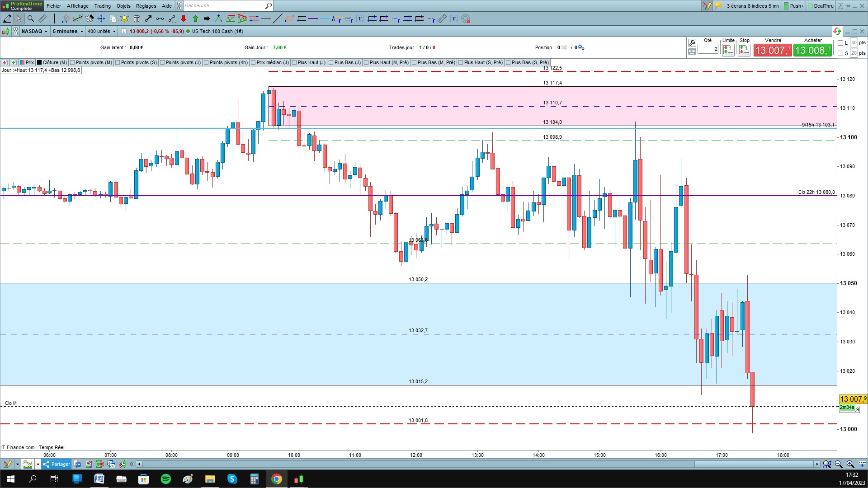Screen dimensions: 868x488
Task: Select the pencil drawing tool
Action: [7, 19]
